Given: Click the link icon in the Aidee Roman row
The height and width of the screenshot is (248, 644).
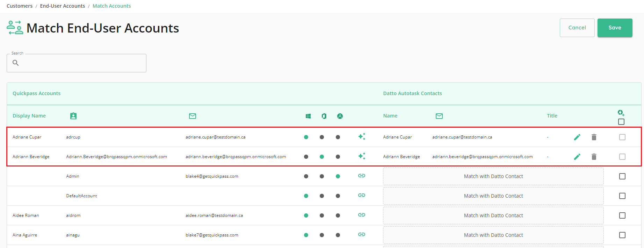Looking at the screenshot, I should (x=362, y=215).
